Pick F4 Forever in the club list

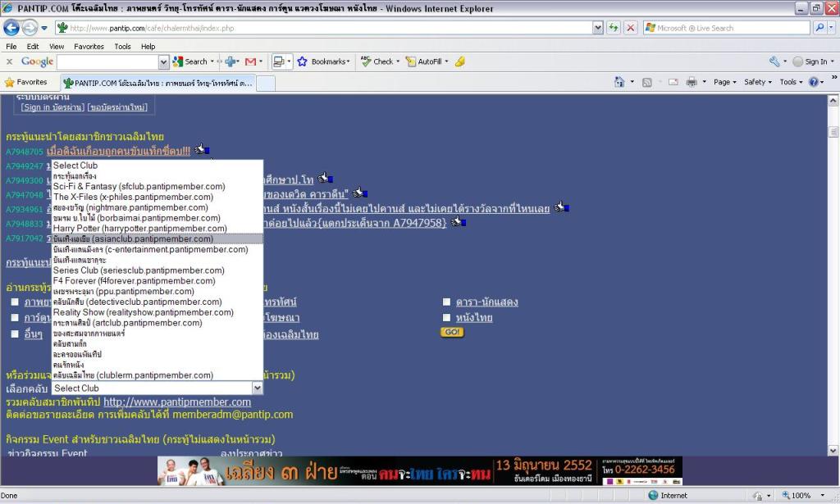157,281
